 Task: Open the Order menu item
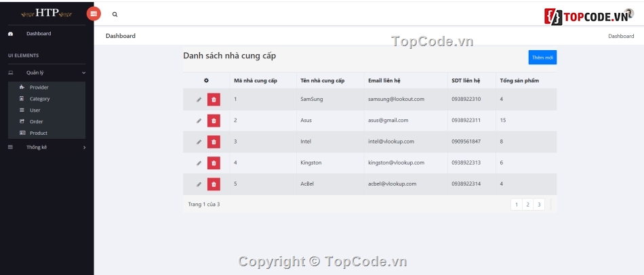coord(36,122)
